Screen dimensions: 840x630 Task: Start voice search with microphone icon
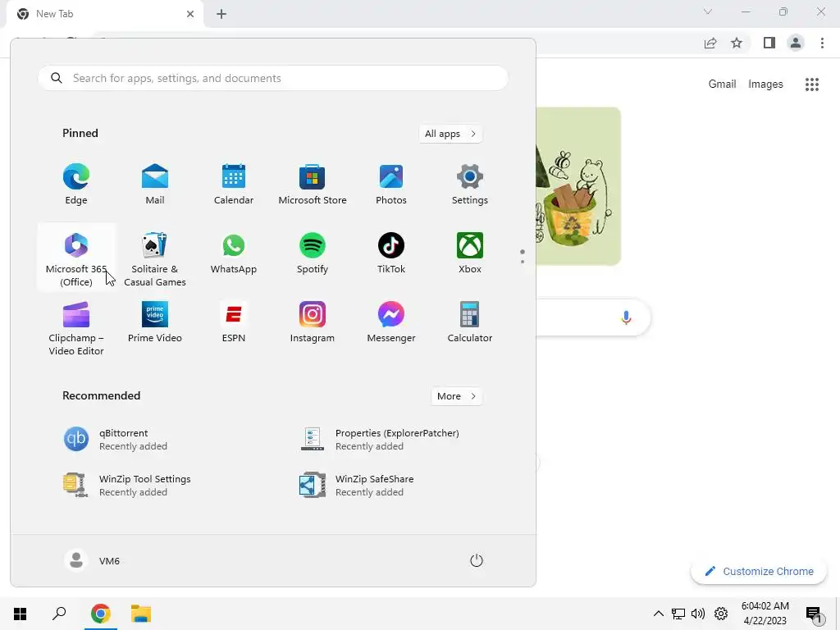(626, 317)
